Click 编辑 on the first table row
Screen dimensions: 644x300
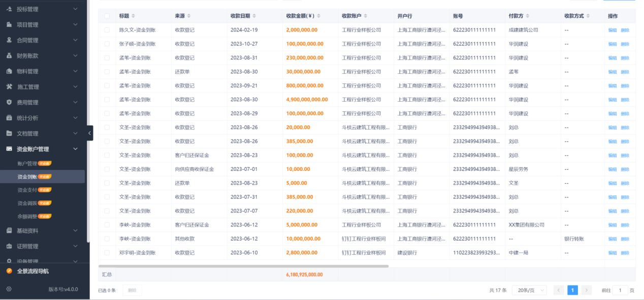tap(611, 30)
